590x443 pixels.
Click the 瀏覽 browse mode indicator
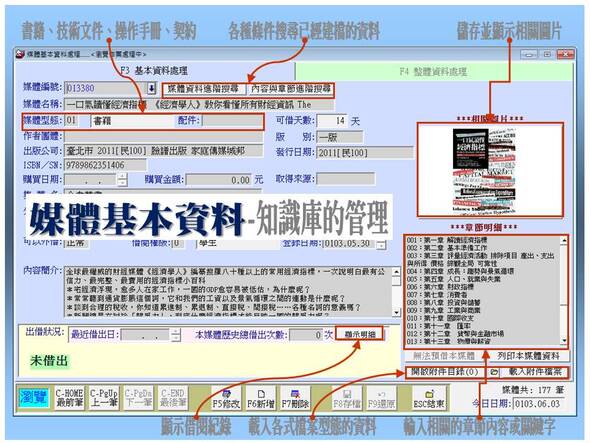(x=34, y=398)
